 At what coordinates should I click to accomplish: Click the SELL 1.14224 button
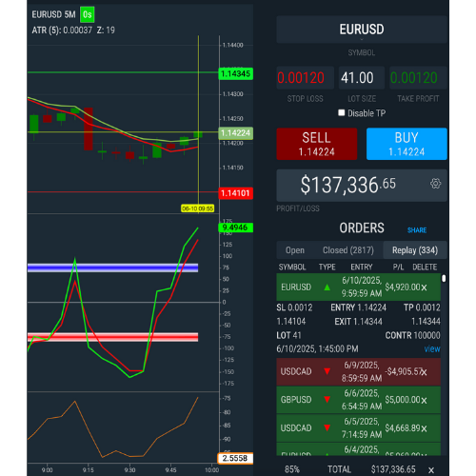317,144
